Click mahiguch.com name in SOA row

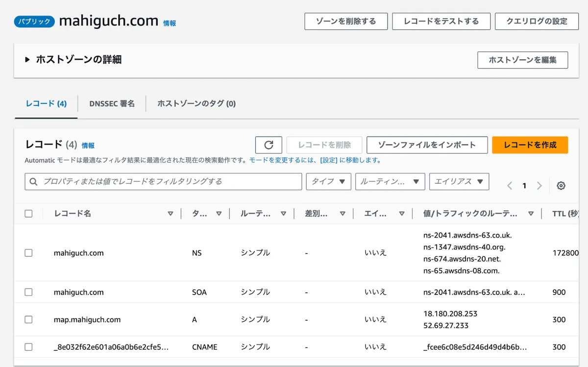coord(79,292)
